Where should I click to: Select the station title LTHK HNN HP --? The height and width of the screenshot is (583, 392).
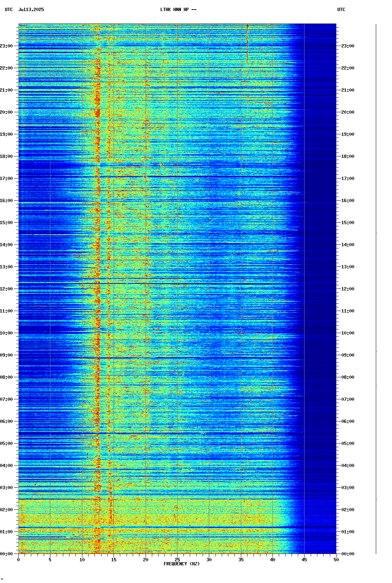[178, 10]
